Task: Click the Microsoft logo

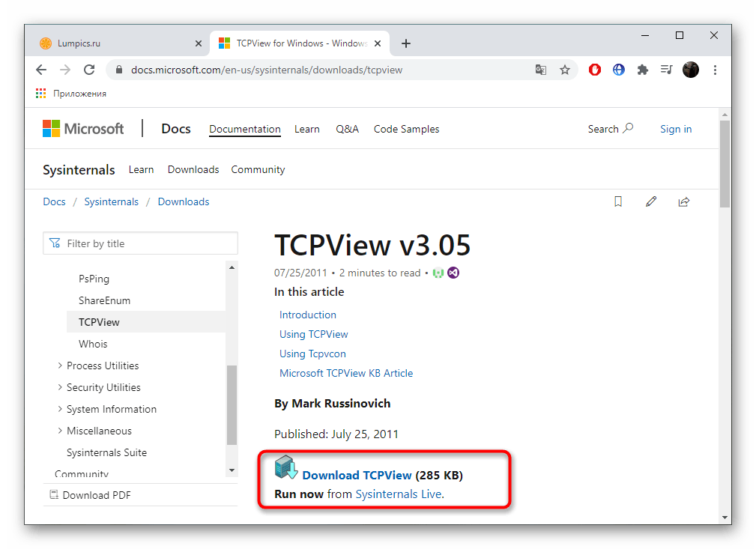Action: coord(83,129)
